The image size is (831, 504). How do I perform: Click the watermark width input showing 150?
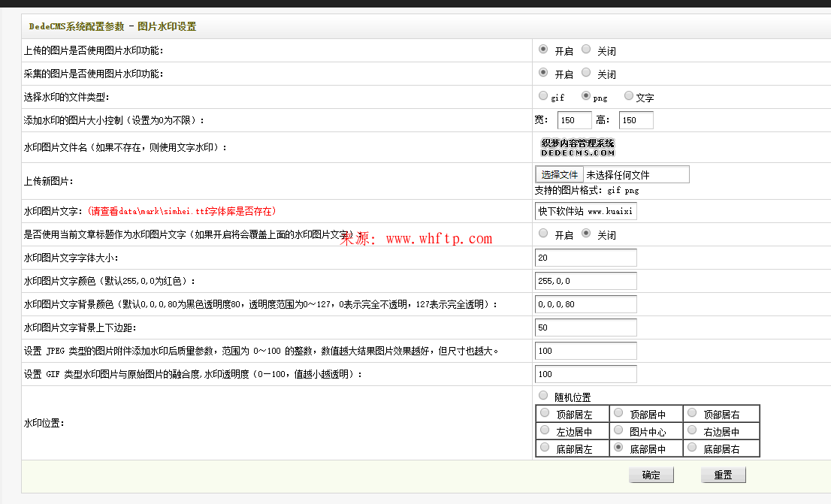click(x=573, y=119)
